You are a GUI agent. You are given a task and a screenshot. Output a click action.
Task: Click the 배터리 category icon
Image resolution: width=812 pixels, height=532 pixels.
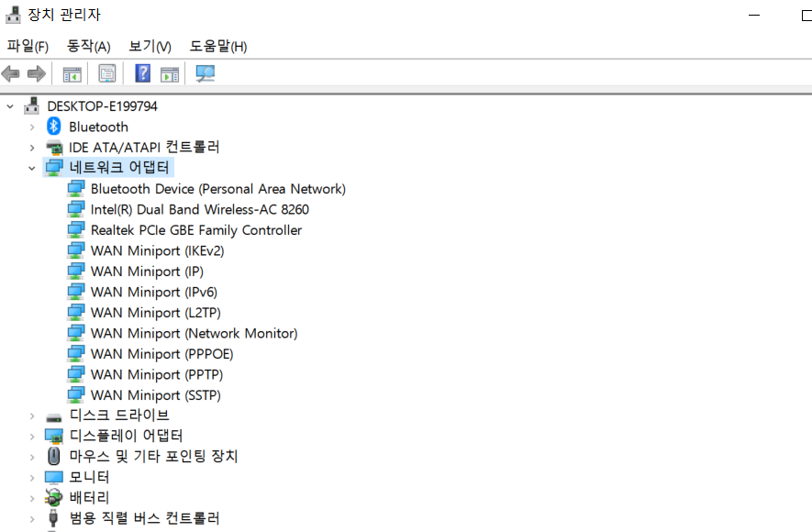(53, 497)
